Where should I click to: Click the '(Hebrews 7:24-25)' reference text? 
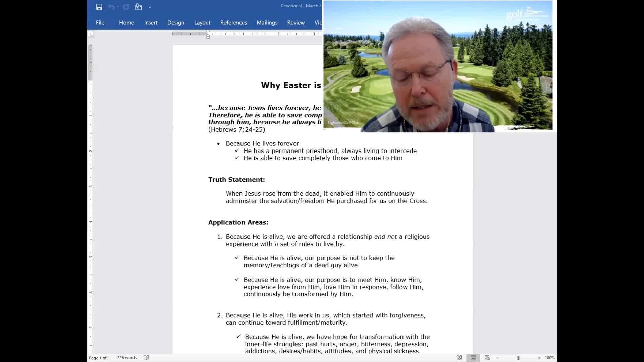pyautogui.click(x=236, y=130)
